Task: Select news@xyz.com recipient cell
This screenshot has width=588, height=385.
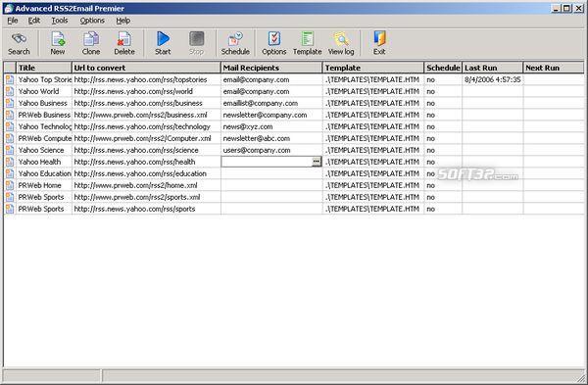Action: point(271,126)
